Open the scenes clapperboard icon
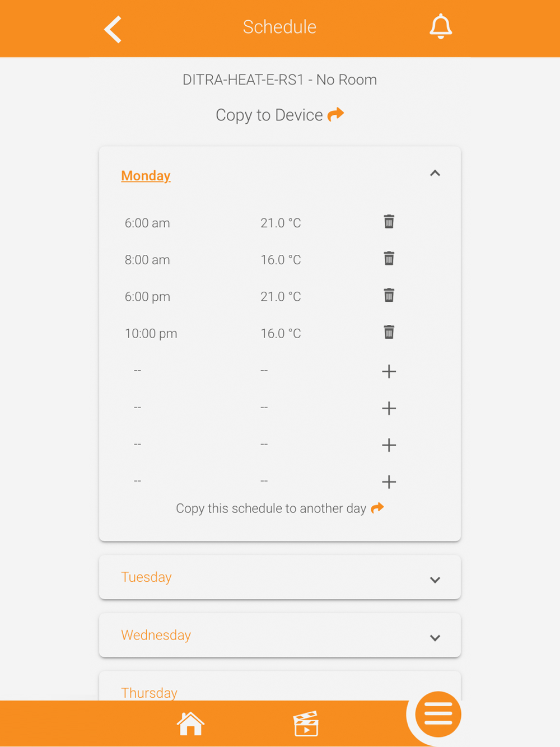Screen dimensions: 560x747 (306, 723)
